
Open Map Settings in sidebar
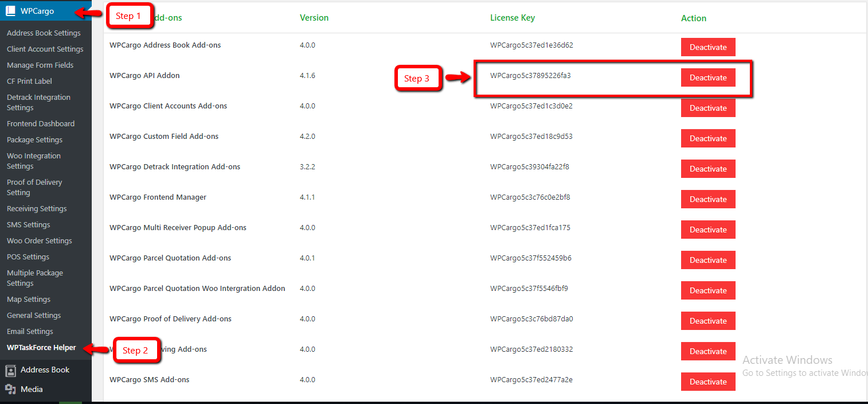(29, 300)
